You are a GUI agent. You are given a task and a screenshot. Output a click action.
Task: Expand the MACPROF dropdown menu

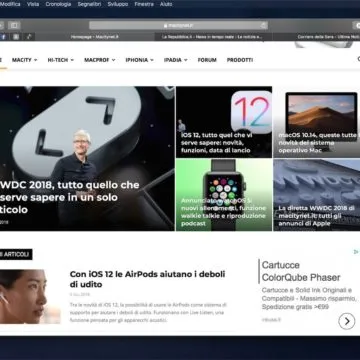click(x=99, y=60)
